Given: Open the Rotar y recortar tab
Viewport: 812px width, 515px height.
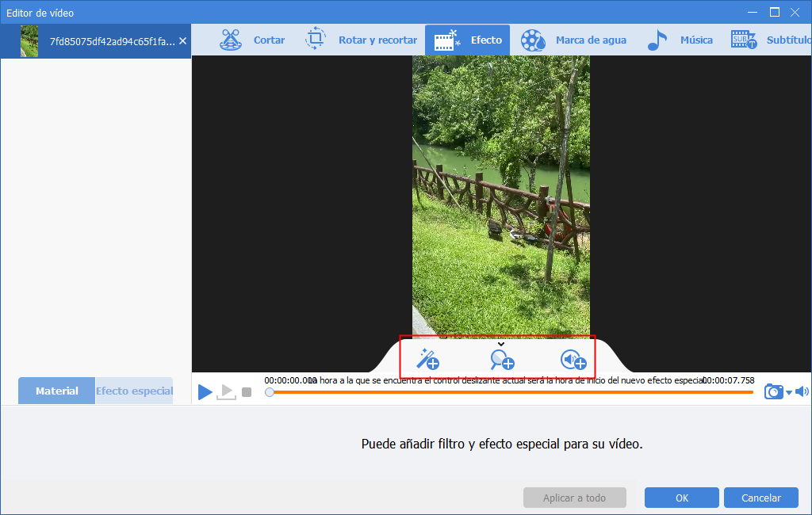Looking at the screenshot, I should [x=361, y=40].
